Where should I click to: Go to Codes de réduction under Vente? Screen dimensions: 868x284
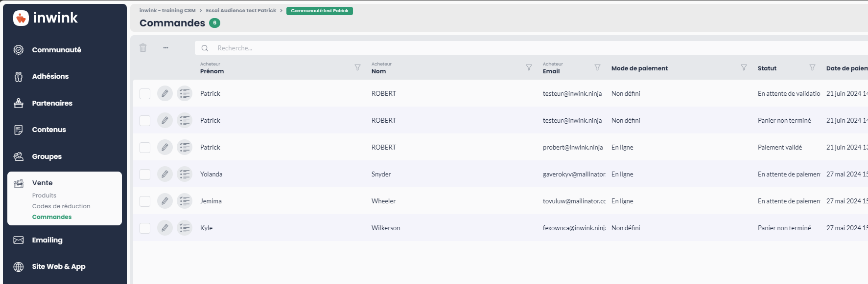pyautogui.click(x=61, y=206)
